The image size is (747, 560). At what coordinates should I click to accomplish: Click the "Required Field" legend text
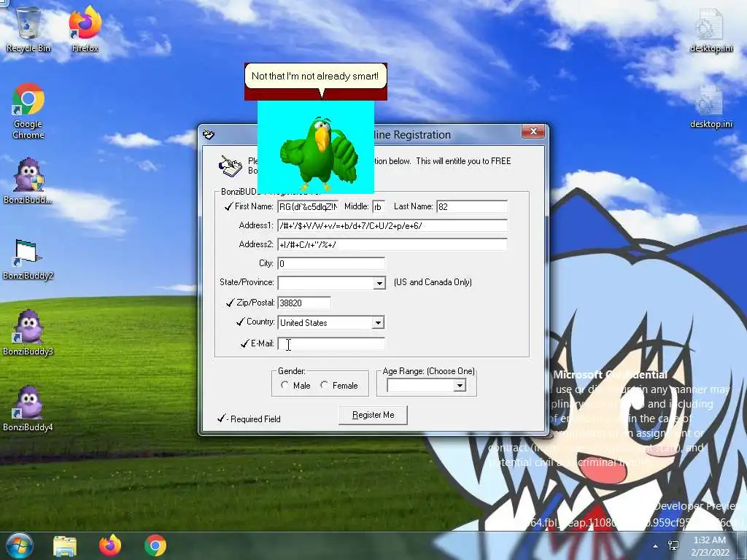tap(255, 419)
